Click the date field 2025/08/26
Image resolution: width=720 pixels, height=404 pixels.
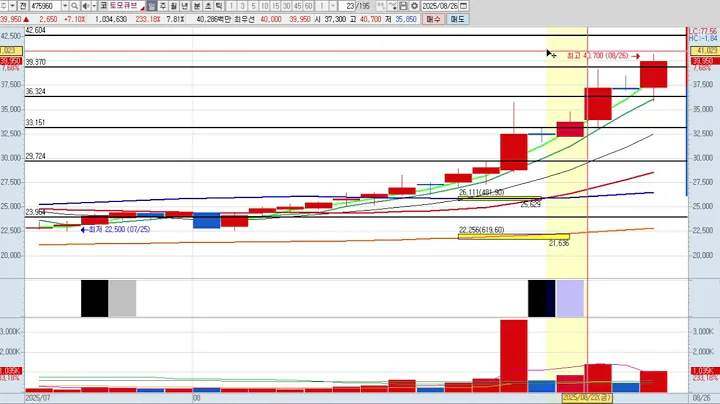pyautogui.click(x=440, y=6)
